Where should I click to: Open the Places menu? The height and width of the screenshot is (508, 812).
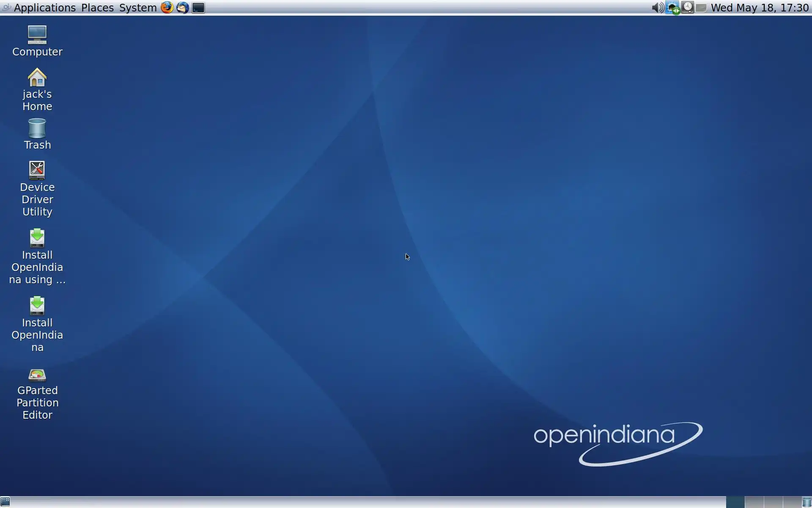click(97, 8)
